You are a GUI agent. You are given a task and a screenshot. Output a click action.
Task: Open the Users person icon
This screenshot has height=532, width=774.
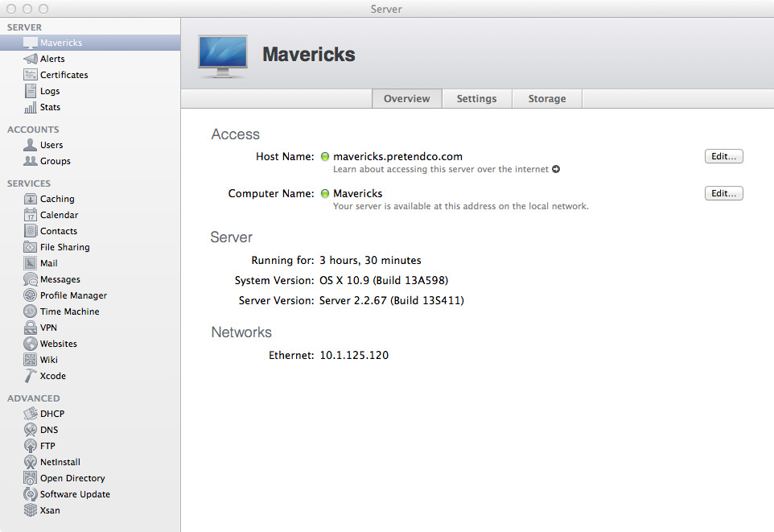(x=30, y=145)
